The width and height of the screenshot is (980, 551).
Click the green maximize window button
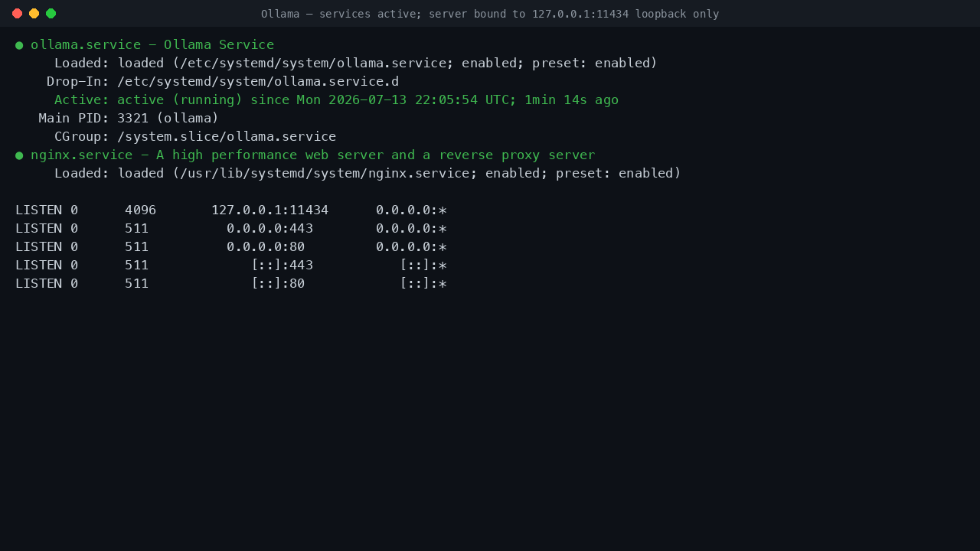coord(51,13)
